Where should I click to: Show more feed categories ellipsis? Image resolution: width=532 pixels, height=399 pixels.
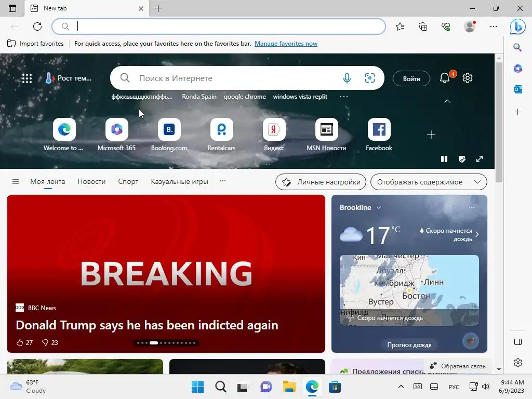(223, 181)
